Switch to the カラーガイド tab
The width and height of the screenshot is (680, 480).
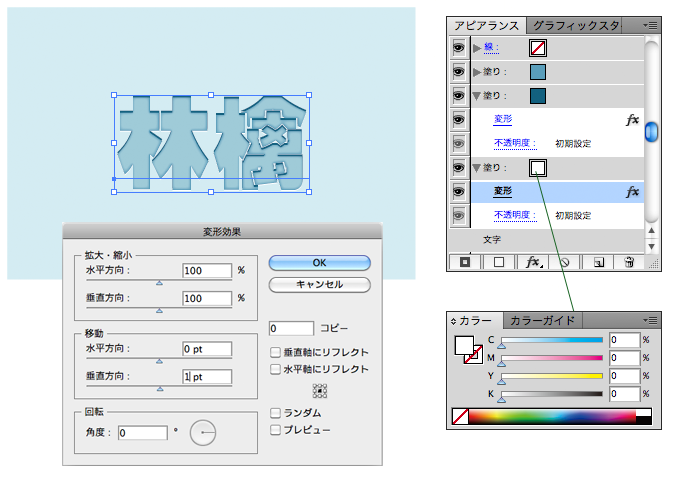click(543, 321)
